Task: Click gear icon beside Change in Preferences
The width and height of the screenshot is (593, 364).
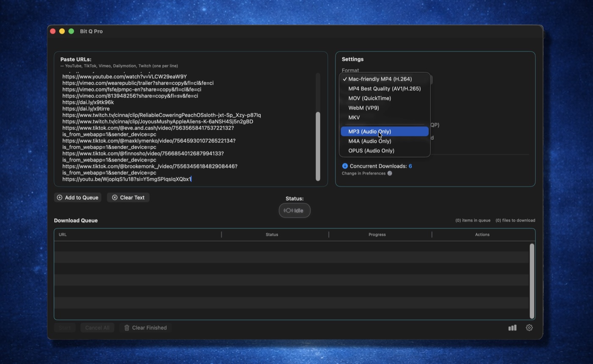Action: tap(390, 173)
